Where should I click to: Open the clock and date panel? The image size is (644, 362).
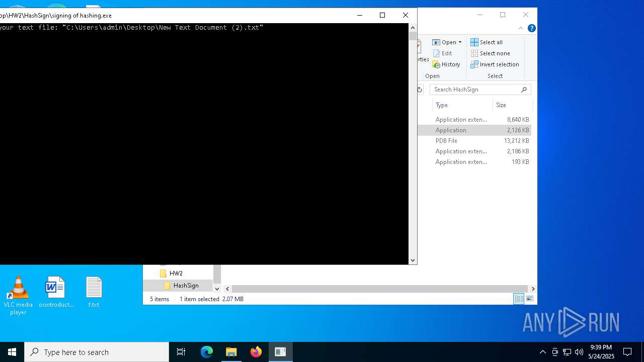click(601, 352)
